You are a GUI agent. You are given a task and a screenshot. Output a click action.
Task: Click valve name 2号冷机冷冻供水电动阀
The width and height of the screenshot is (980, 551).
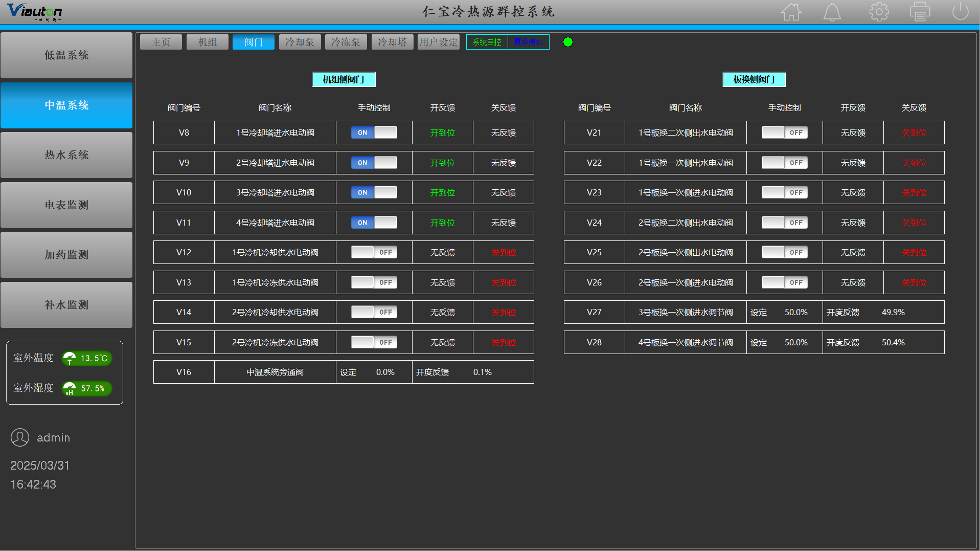click(x=275, y=342)
